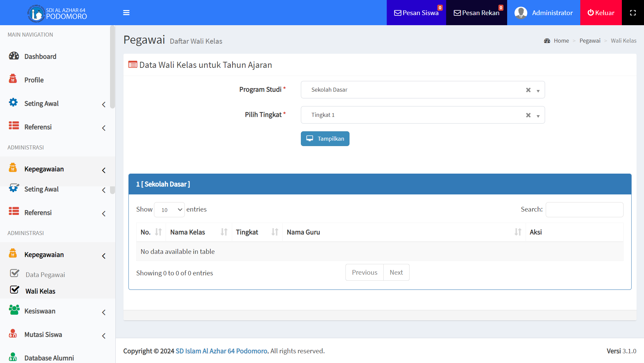Open the Pilih Tingkat dropdown
Image resolution: width=644 pixels, height=363 pixels.
(x=423, y=115)
